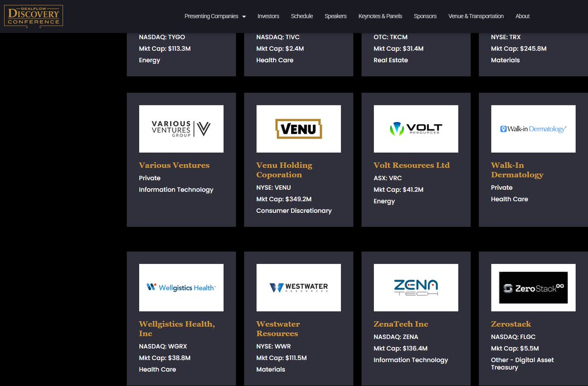Open the Wellgistics Health, Inc link
The image size is (588, 386).
tap(177, 329)
